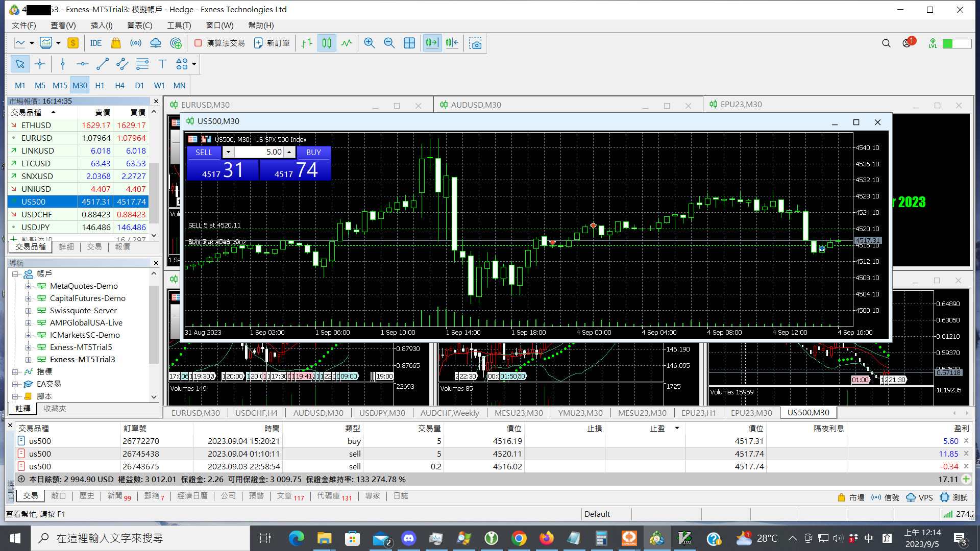This screenshot has height=551, width=980.
Task: Toggle 演算法交易 algo trading
Action: [219, 43]
